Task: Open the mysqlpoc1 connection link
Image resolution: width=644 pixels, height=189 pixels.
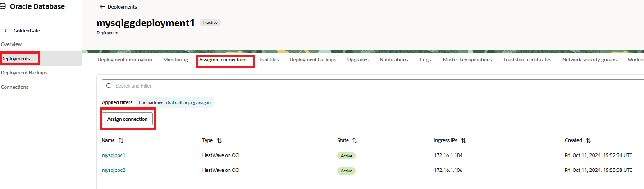Action: (113, 155)
